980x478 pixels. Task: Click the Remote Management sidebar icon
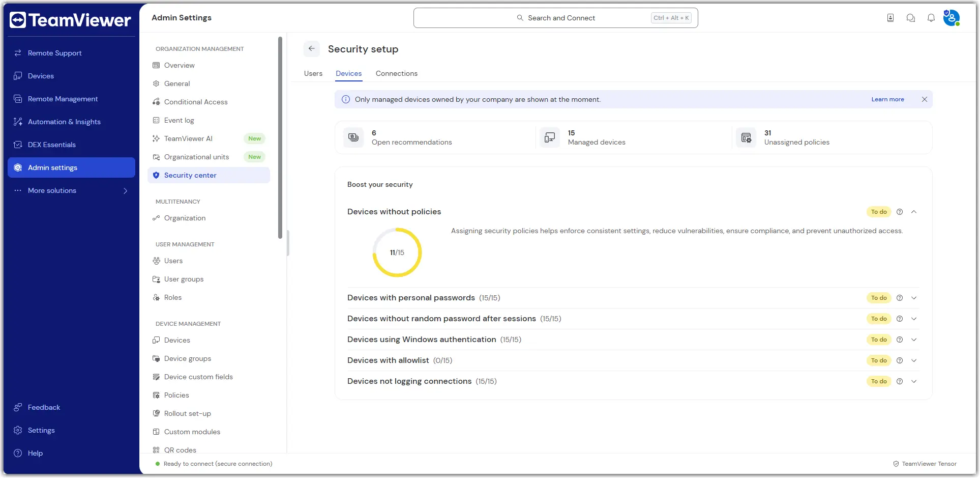18,99
